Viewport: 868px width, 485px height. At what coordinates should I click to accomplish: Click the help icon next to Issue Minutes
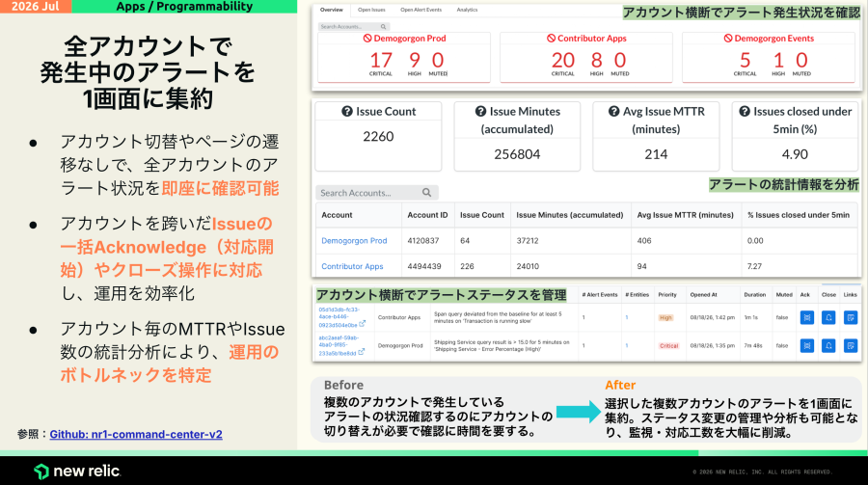(x=480, y=111)
